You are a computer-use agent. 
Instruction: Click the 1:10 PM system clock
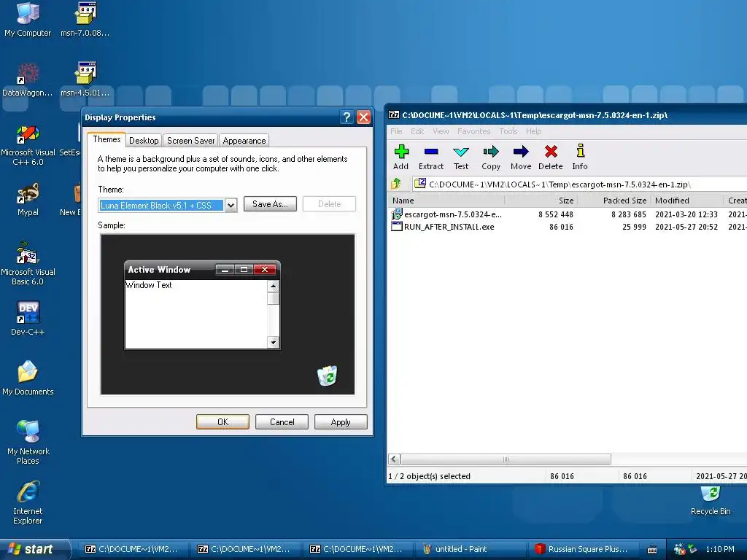click(720, 549)
